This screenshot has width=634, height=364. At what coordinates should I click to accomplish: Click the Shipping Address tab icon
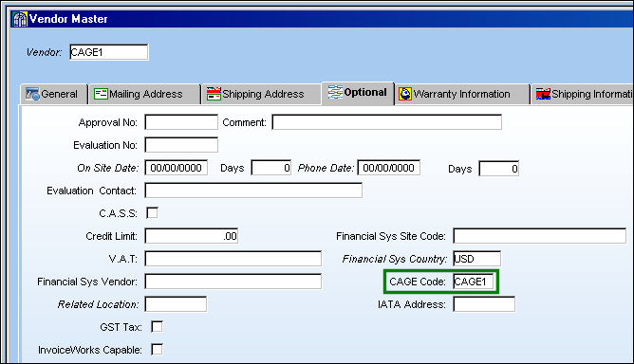[214, 94]
